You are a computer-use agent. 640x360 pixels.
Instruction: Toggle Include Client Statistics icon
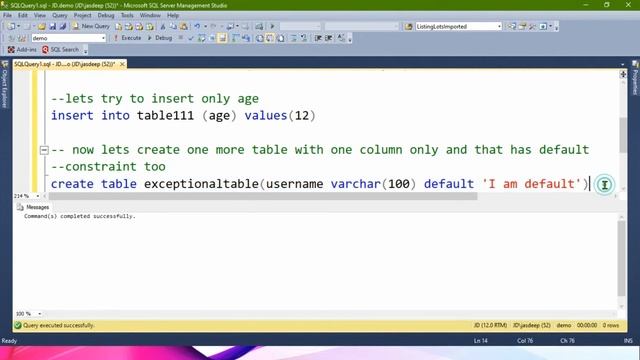(x=246, y=38)
